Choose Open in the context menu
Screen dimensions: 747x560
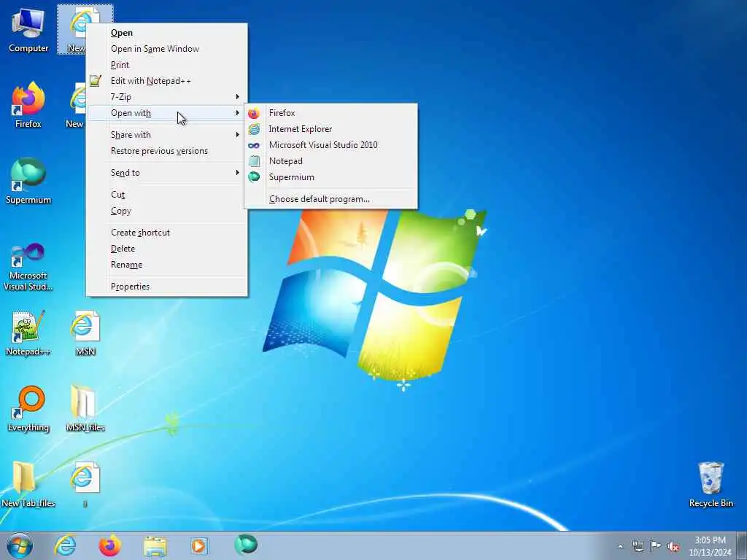click(x=167, y=33)
